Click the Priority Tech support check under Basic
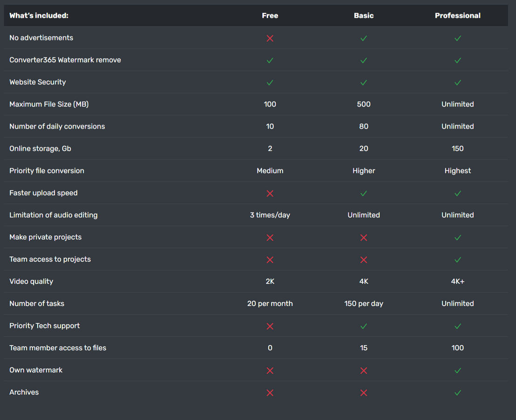The height and width of the screenshot is (420, 516). (x=364, y=326)
